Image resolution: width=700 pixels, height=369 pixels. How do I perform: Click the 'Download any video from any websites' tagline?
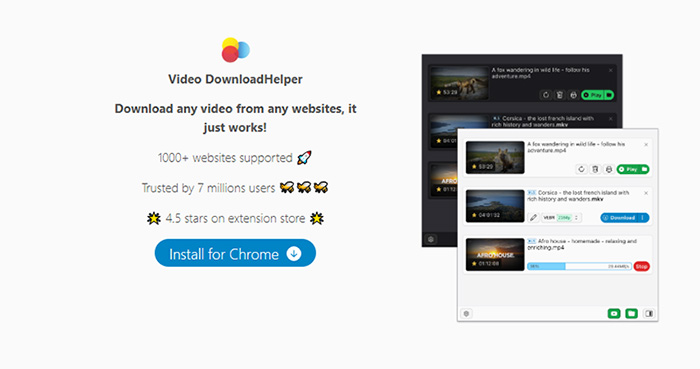235,118
